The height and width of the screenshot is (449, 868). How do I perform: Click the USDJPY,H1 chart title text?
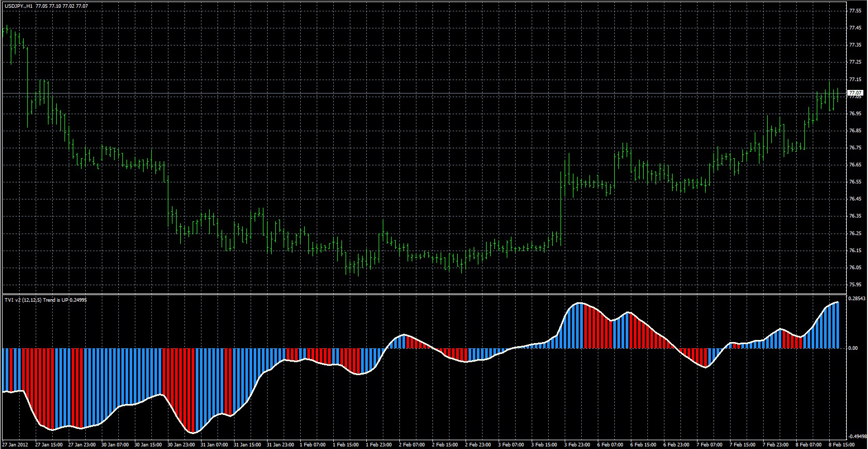point(18,6)
